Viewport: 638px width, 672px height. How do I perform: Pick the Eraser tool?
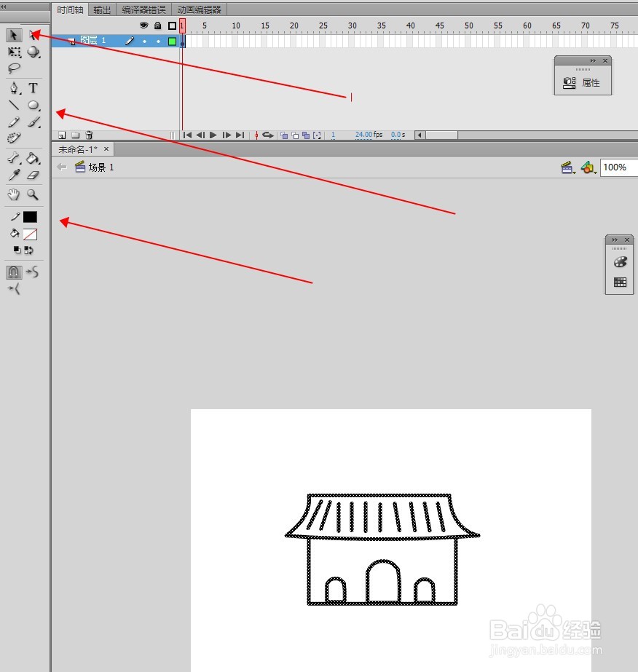point(33,175)
